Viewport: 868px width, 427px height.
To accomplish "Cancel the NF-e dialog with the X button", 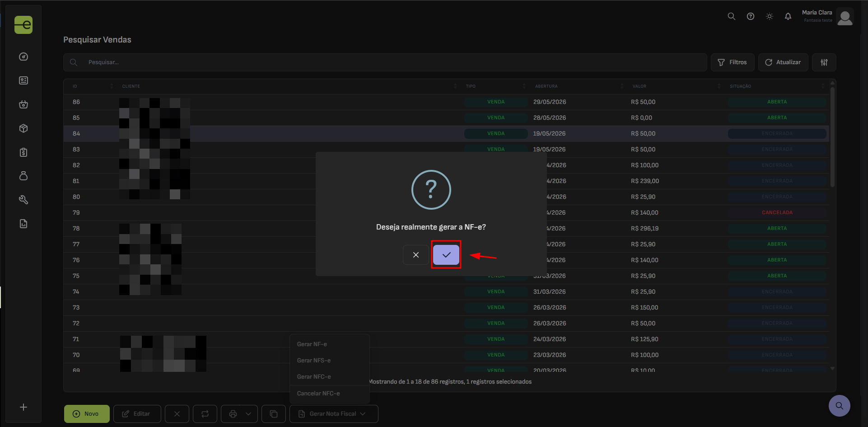I will pos(416,255).
